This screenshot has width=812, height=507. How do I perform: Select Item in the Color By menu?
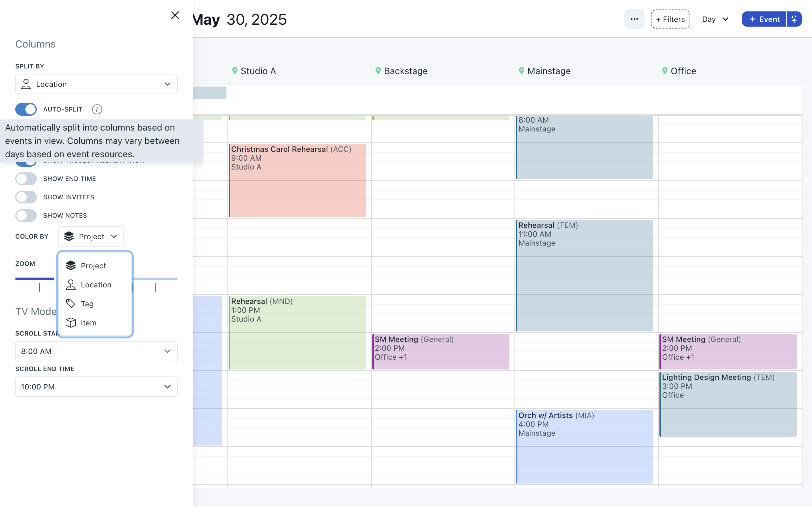[x=88, y=323]
